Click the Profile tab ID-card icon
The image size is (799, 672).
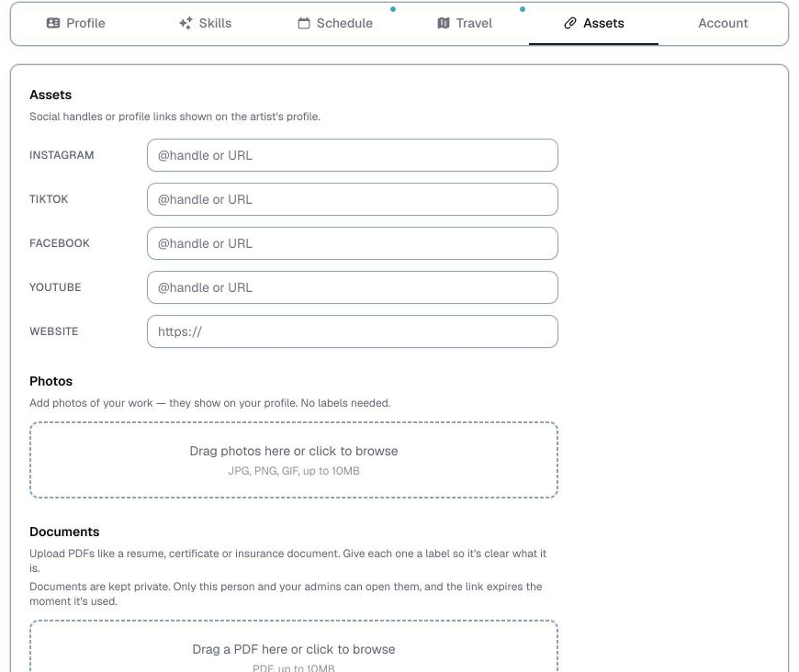click(53, 23)
